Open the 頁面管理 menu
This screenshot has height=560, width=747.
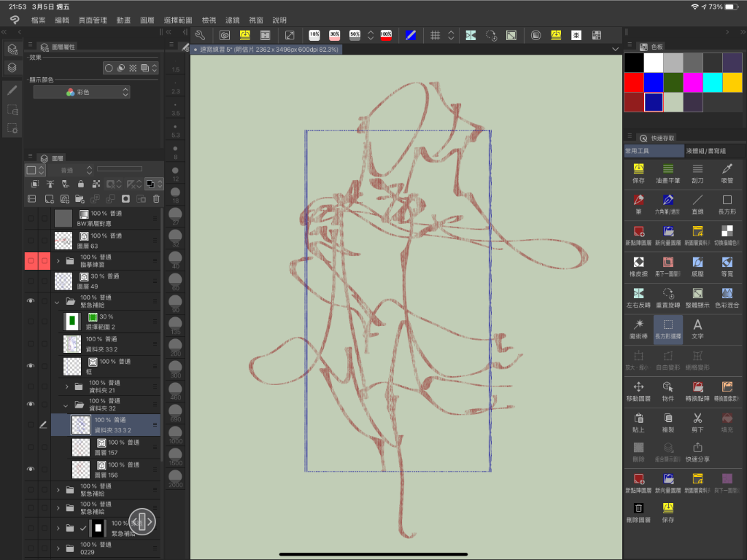tap(93, 20)
